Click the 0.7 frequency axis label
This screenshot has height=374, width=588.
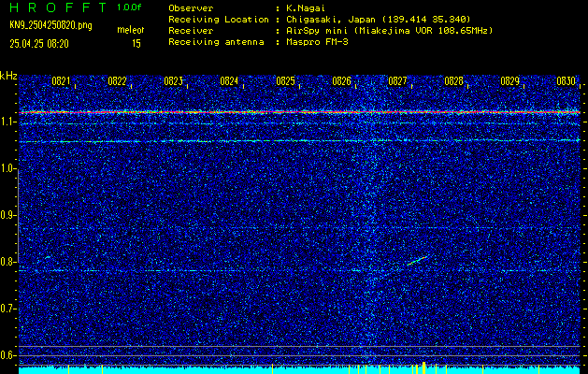click(x=8, y=309)
